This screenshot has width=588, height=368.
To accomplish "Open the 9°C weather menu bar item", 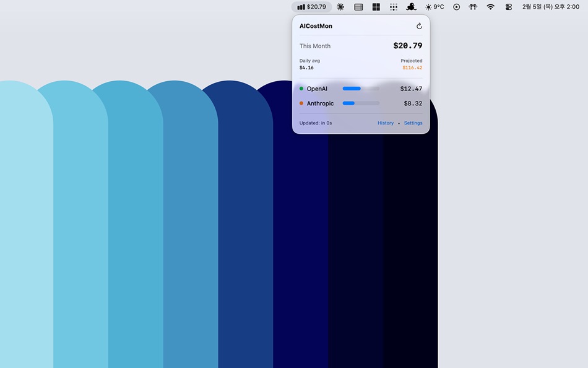I will pyautogui.click(x=435, y=7).
